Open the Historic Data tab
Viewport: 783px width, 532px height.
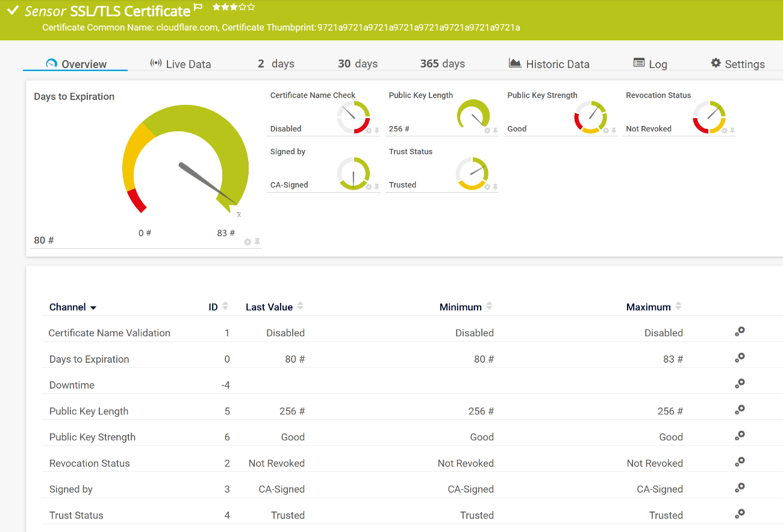(x=549, y=64)
